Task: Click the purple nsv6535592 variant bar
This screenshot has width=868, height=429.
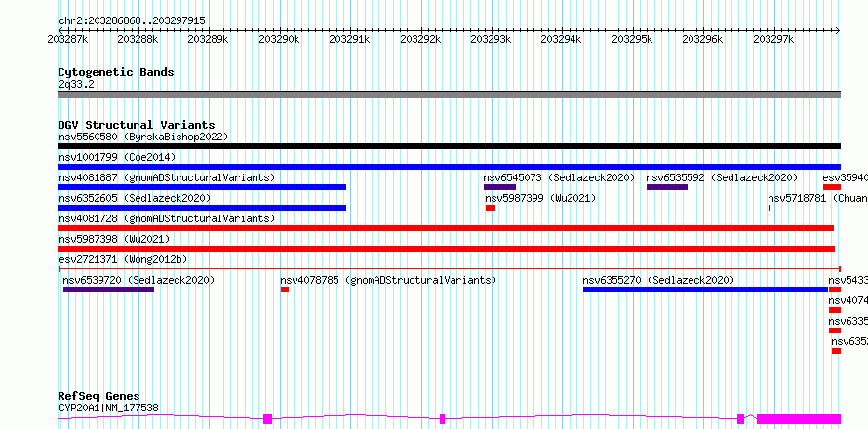Action: [x=667, y=187]
